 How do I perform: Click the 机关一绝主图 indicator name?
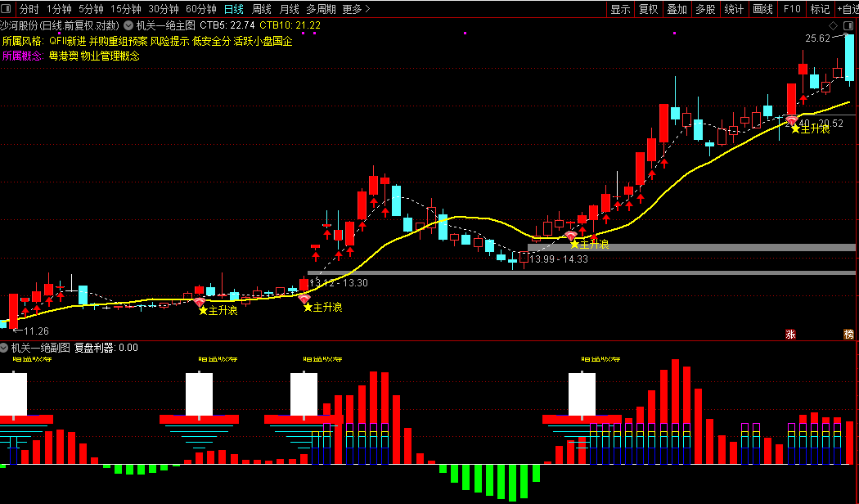click(166, 25)
